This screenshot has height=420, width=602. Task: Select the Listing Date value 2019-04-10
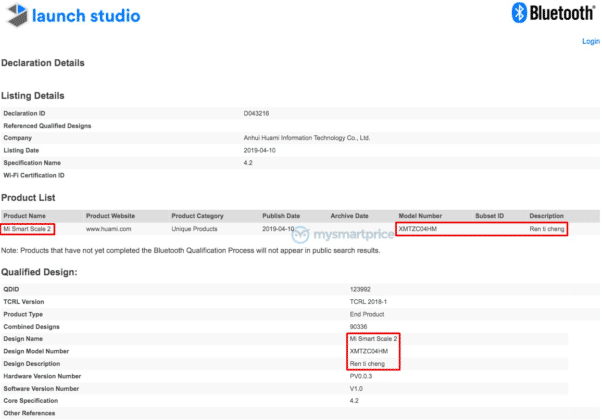[x=260, y=150]
